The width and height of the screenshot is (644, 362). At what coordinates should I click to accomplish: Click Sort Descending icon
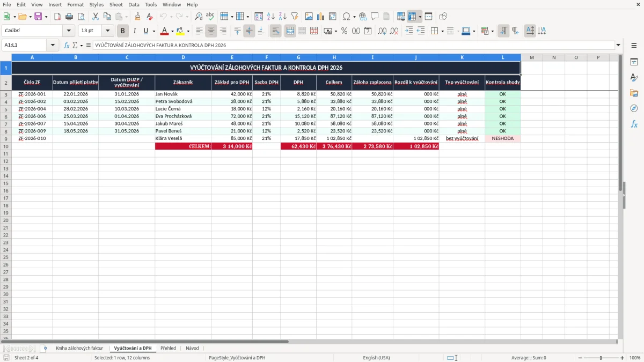point(283,17)
